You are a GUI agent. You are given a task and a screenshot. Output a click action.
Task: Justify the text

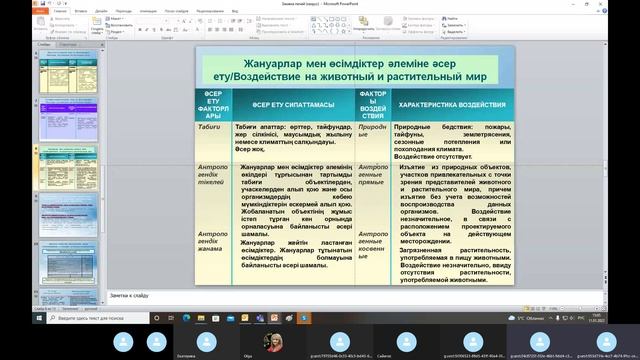pos(231,30)
